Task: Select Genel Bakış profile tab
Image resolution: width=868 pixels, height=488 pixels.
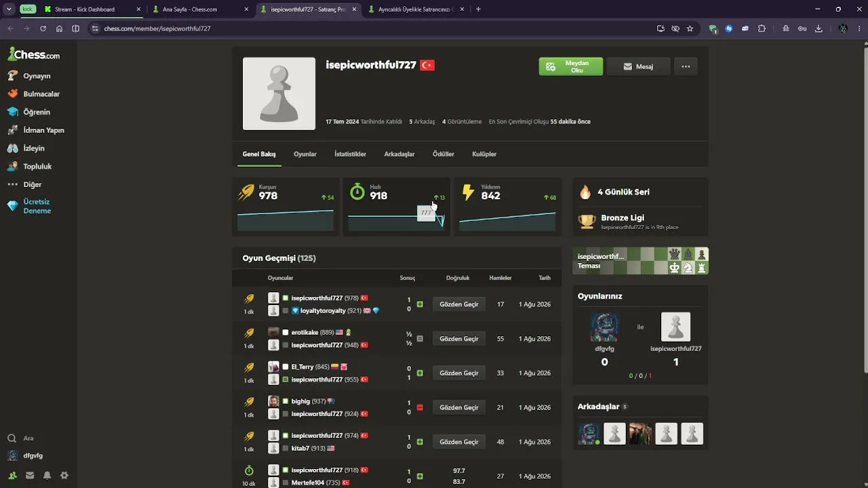Action: click(x=259, y=154)
